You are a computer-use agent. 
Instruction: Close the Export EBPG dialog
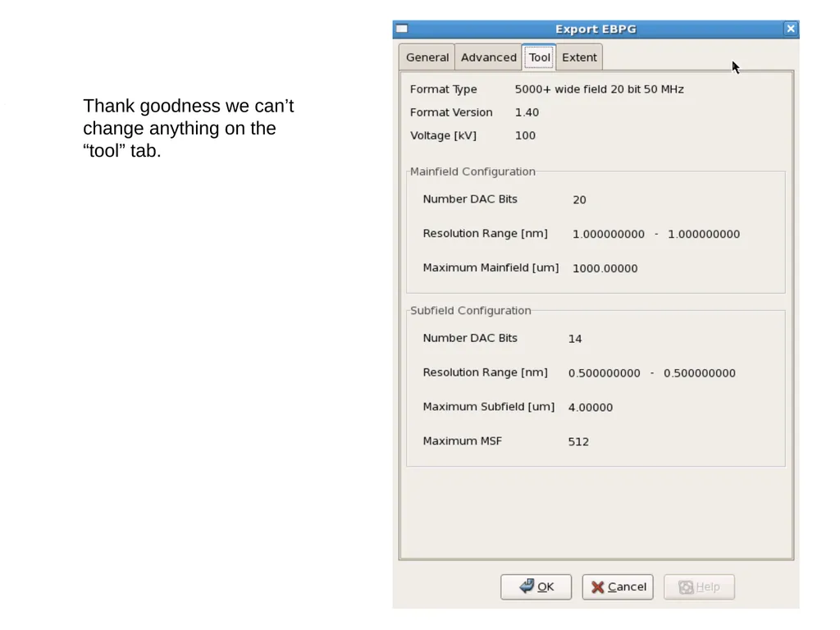pyautogui.click(x=791, y=29)
